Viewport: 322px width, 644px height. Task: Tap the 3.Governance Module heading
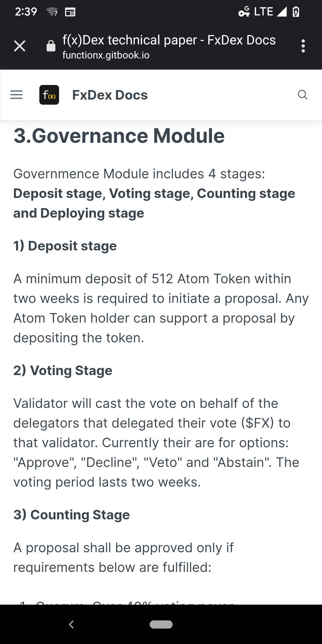tap(119, 136)
